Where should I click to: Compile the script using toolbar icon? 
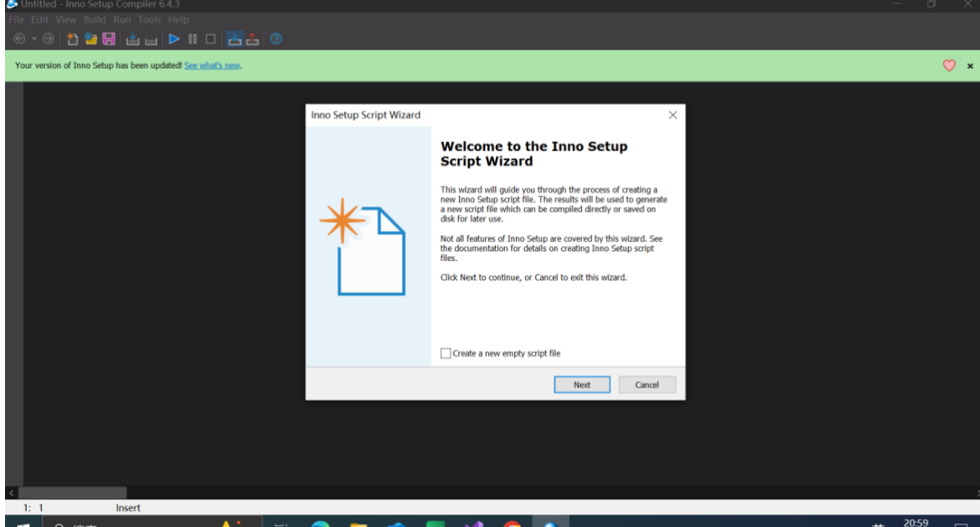[x=132, y=38]
